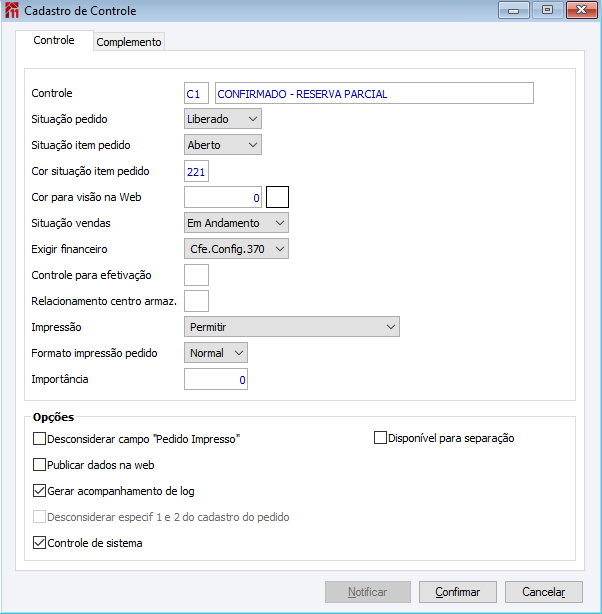Click the Importância number field

[x=216, y=379]
